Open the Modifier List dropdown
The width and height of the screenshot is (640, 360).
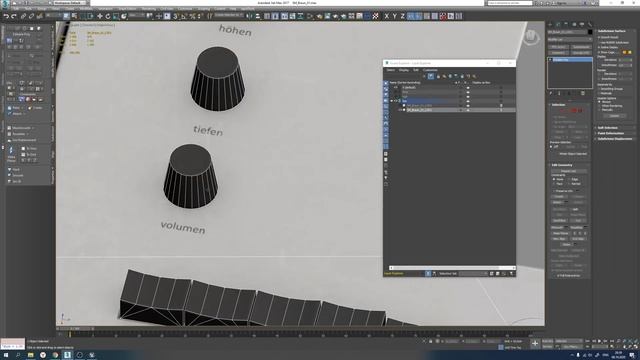pyautogui.click(x=569, y=40)
